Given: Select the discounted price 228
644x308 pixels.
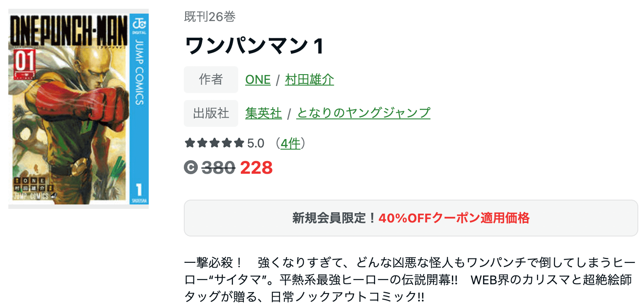Looking at the screenshot, I should 257,168.
